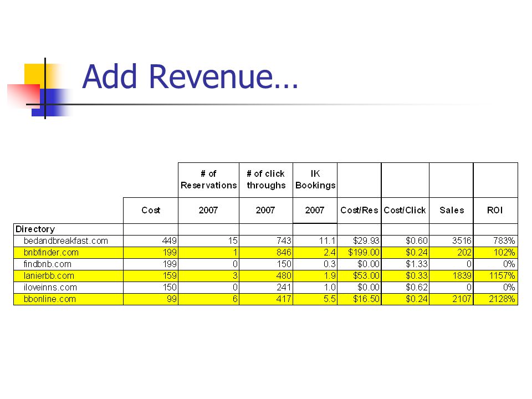Select the $199.00 cost per reservation
The image size is (532, 399).
click(x=359, y=253)
